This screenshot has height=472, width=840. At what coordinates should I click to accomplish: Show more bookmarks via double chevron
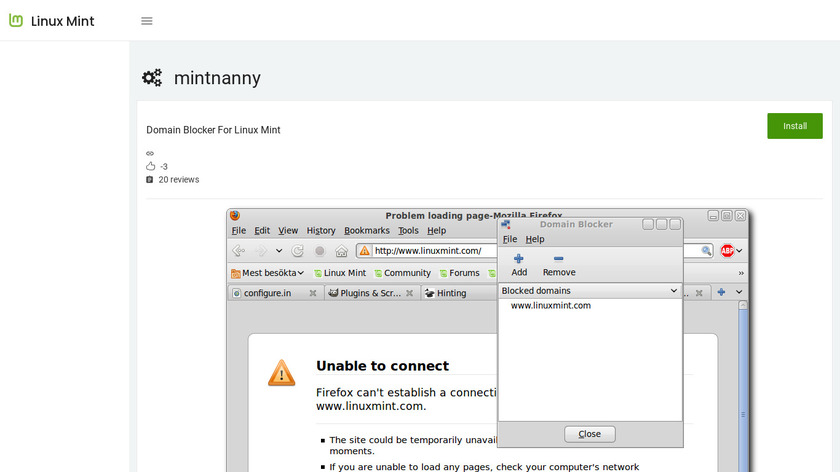point(741,273)
